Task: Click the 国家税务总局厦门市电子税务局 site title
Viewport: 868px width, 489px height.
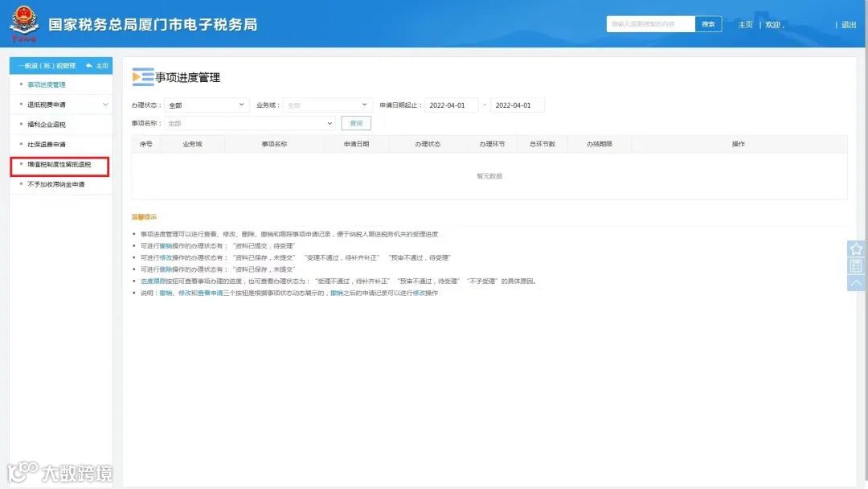Action: coord(154,24)
